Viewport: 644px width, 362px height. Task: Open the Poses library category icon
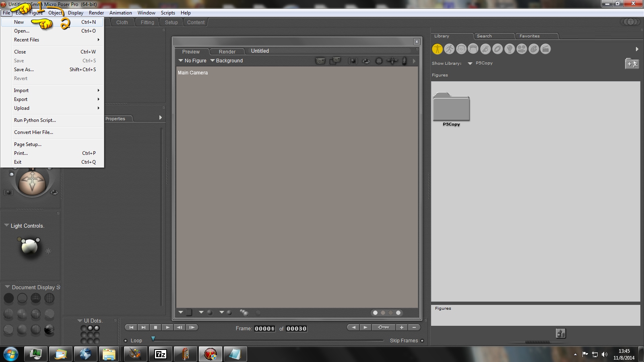point(449,49)
